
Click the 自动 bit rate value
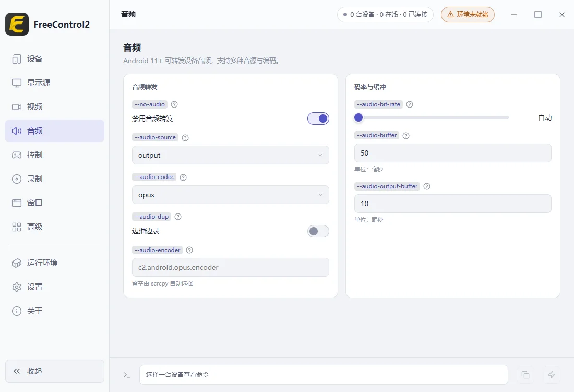click(545, 117)
